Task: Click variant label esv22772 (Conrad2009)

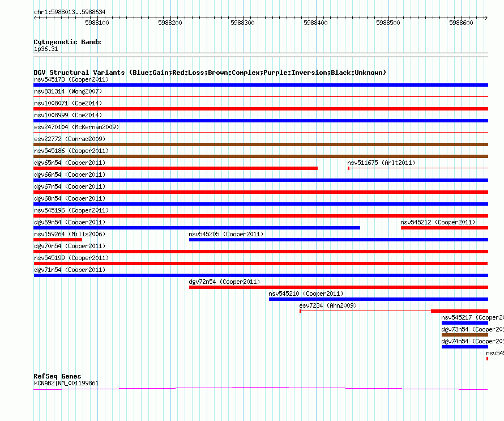Action: click(x=70, y=139)
